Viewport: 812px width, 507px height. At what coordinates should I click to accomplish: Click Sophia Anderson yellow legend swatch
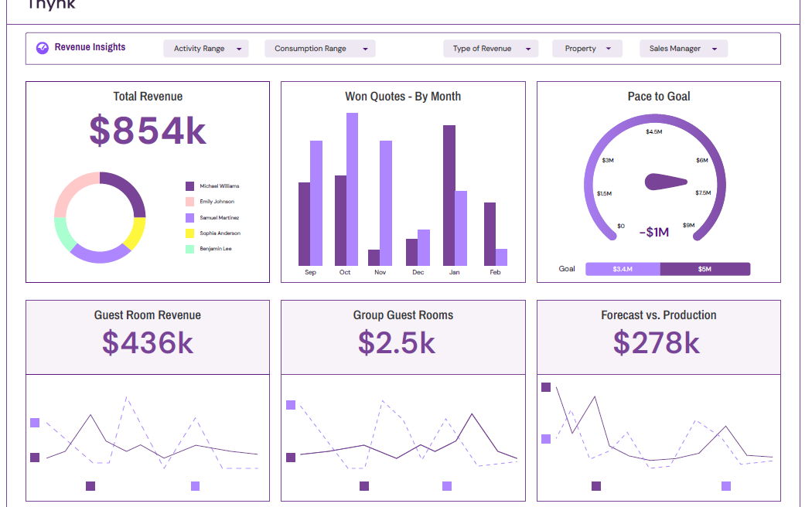190,233
